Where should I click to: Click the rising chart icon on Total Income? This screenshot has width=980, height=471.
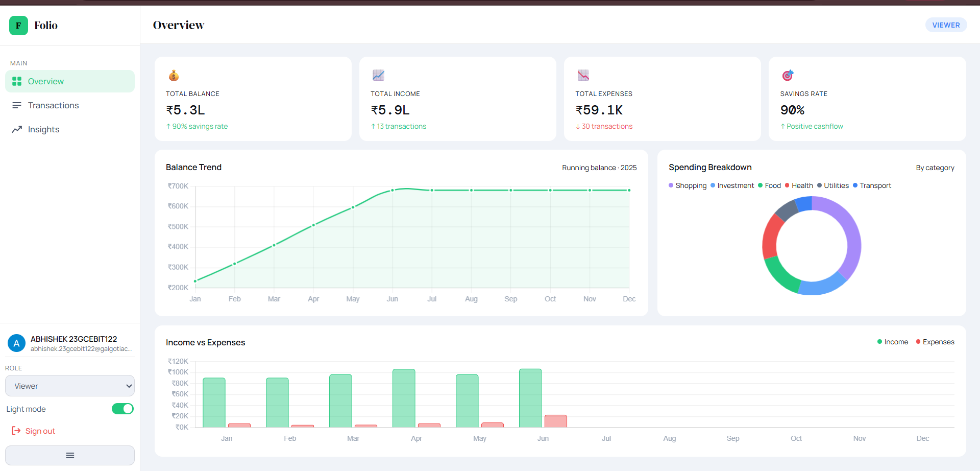(x=378, y=76)
